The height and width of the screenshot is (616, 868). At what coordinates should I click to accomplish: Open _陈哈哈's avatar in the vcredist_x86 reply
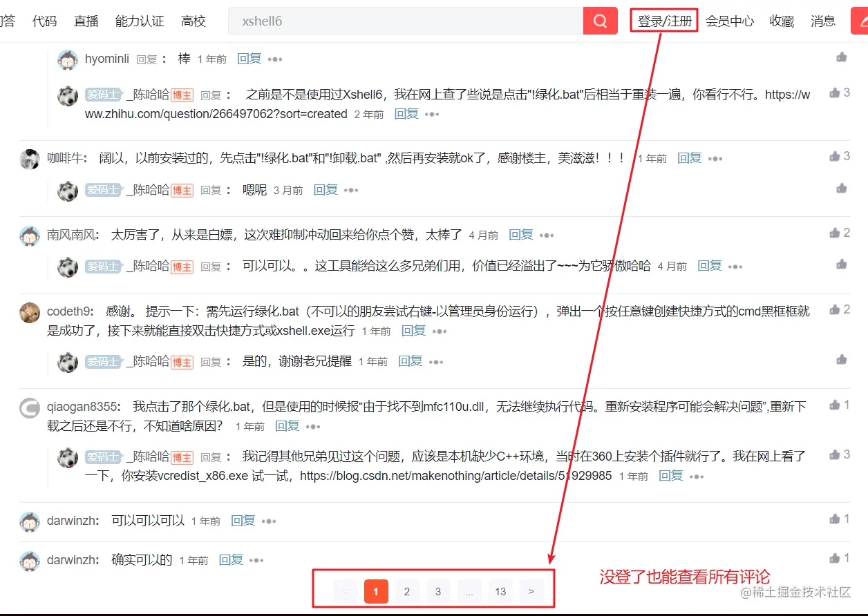68,458
